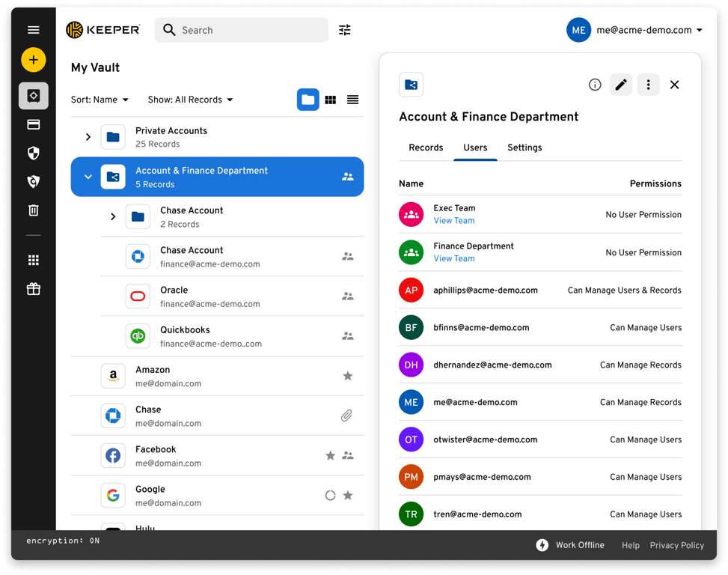Switch to list view
728x575 pixels.
[x=353, y=100]
